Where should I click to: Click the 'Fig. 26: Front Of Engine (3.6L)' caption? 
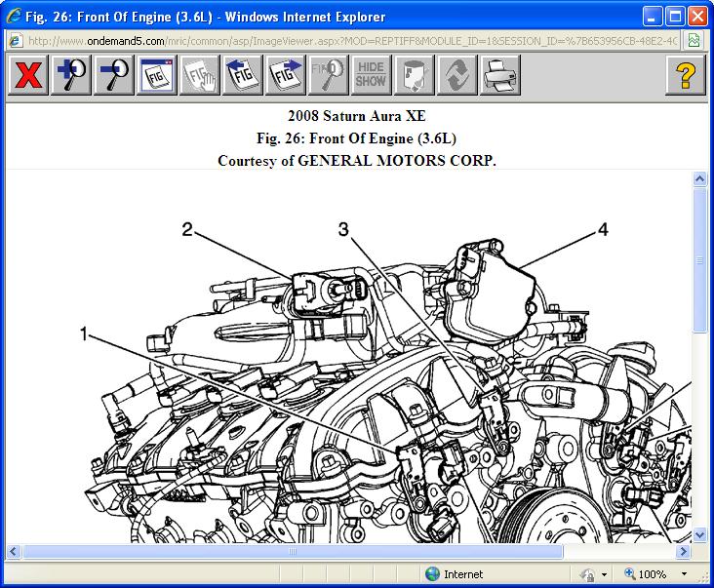[357, 138]
